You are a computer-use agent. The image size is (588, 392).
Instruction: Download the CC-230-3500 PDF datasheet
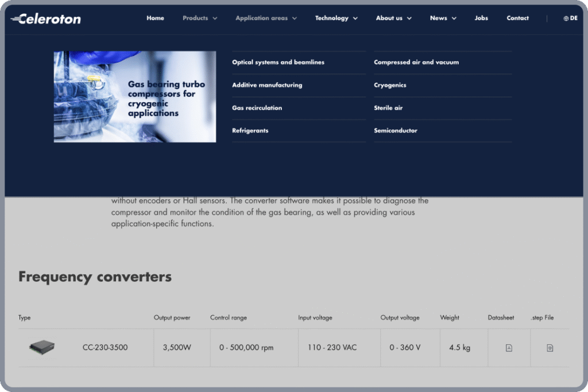click(x=509, y=347)
